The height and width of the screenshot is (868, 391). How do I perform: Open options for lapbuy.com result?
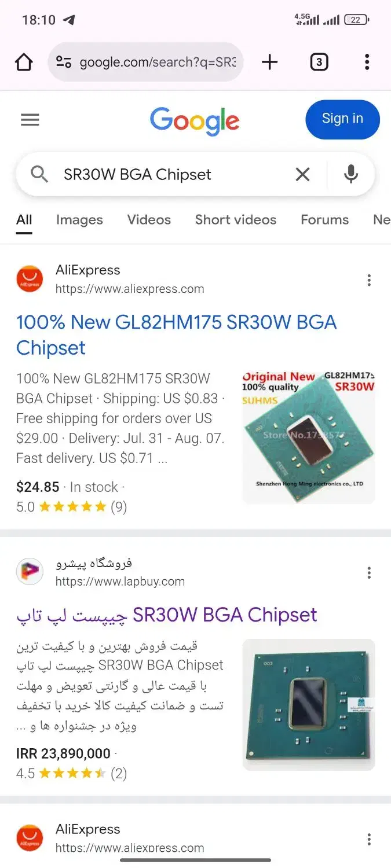(369, 573)
